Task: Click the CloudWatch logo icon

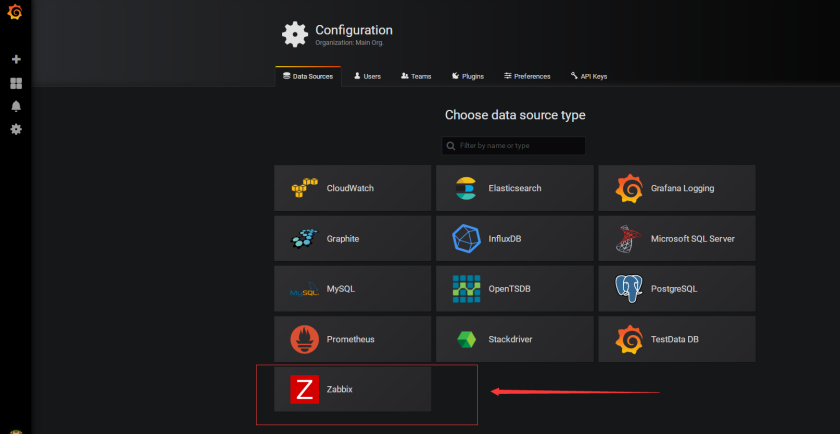Action: tap(304, 188)
